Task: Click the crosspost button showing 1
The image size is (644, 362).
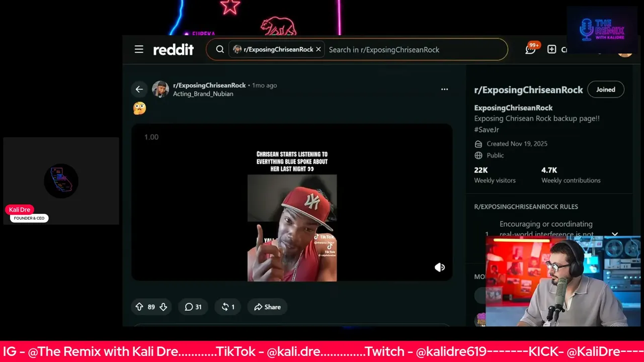Action: pyautogui.click(x=228, y=307)
